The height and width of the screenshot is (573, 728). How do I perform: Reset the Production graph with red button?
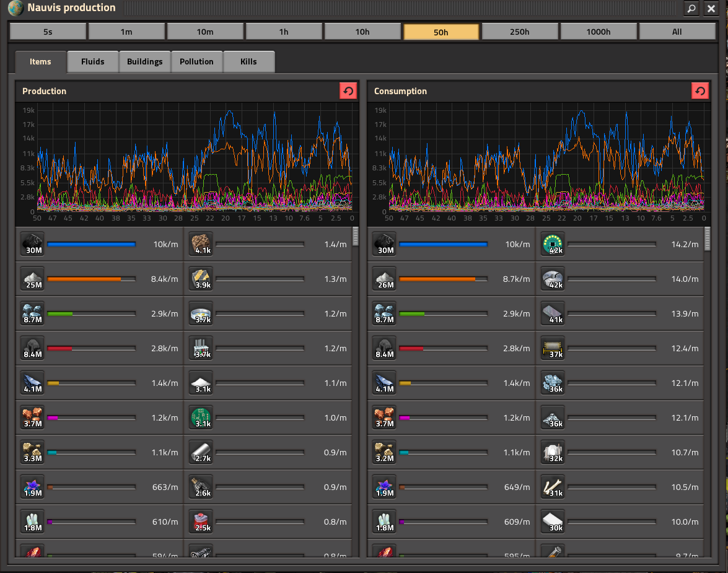pyautogui.click(x=348, y=91)
